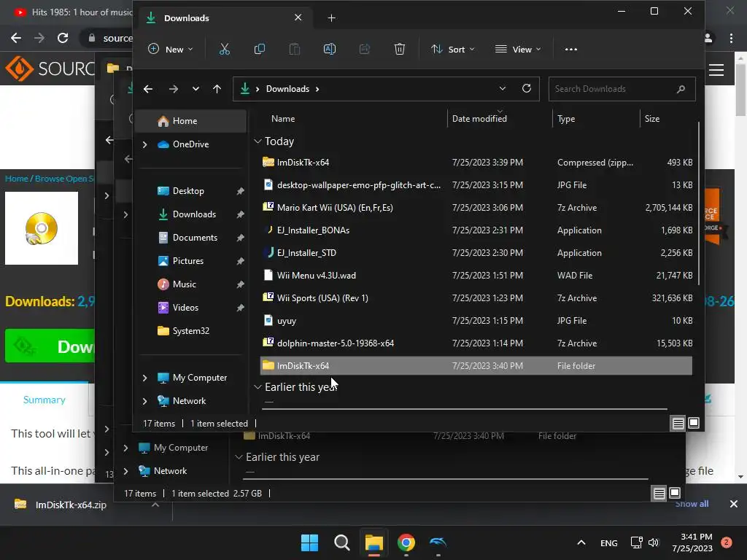Select Wii Menu v4.3U.wad file
Image resolution: width=747 pixels, height=560 pixels.
[x=476, y=275]
